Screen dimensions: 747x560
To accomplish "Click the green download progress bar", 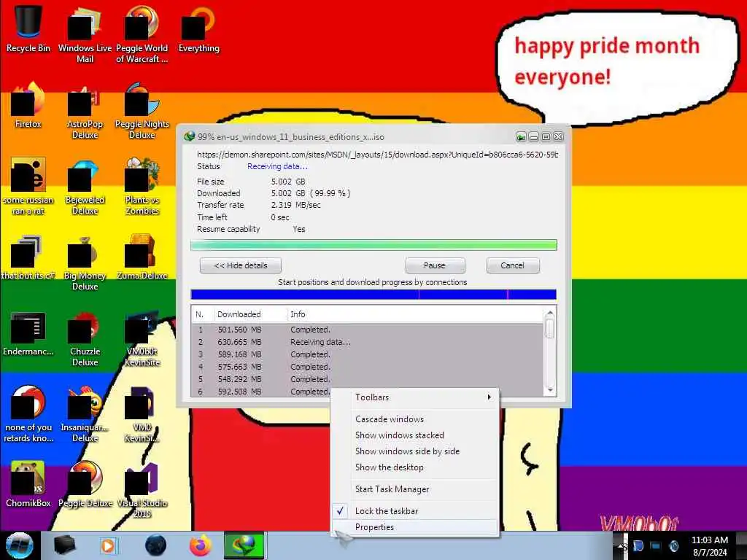I will click(373, 245).
